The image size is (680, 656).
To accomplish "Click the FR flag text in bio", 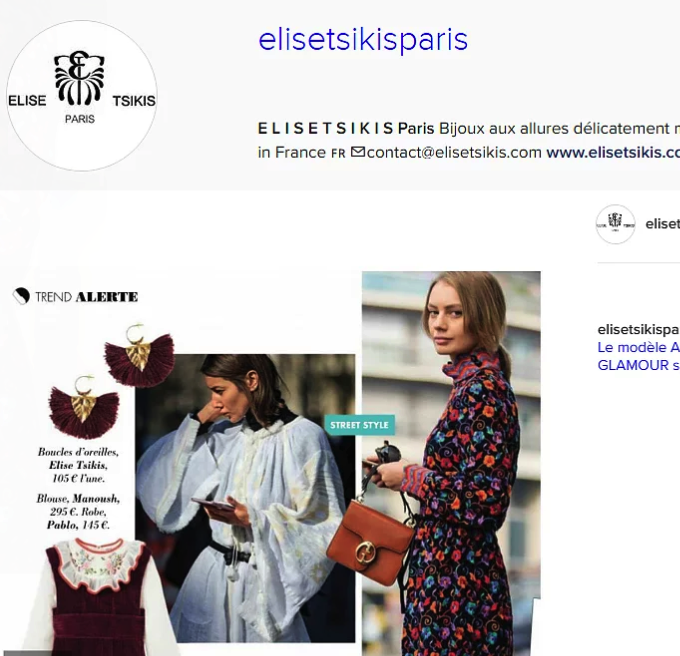I will [x=338, y=153].
